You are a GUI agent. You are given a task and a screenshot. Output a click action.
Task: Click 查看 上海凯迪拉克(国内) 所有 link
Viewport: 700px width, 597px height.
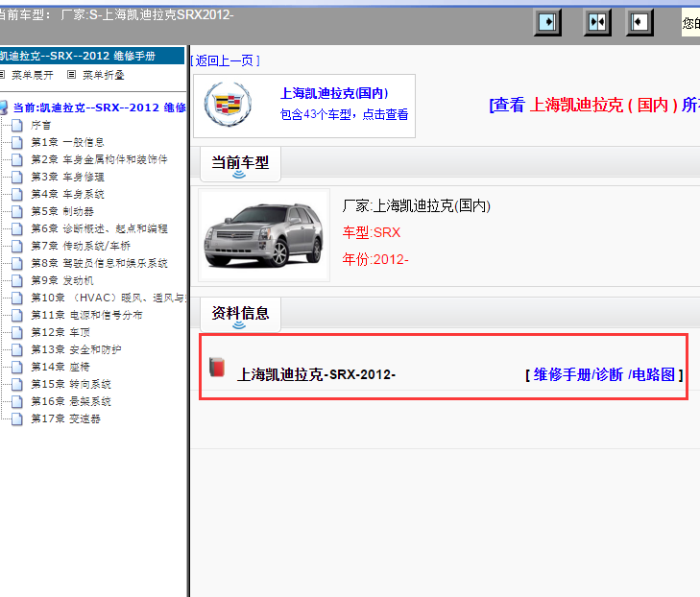click(594, 105)
